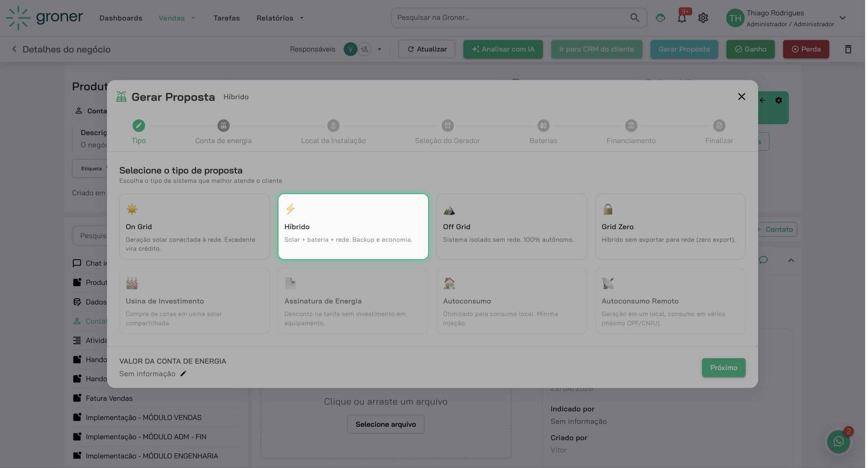Select the Grid Zero option

tap(670, 227)
